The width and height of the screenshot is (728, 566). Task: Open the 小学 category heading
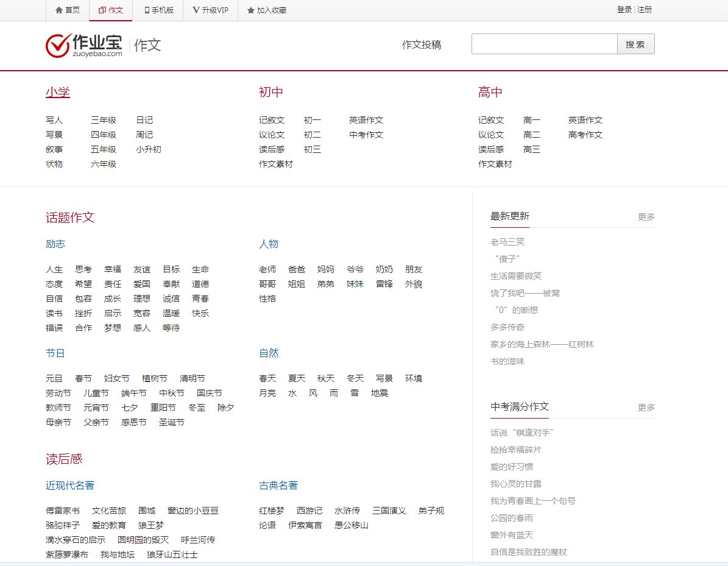tap(58, 93)
